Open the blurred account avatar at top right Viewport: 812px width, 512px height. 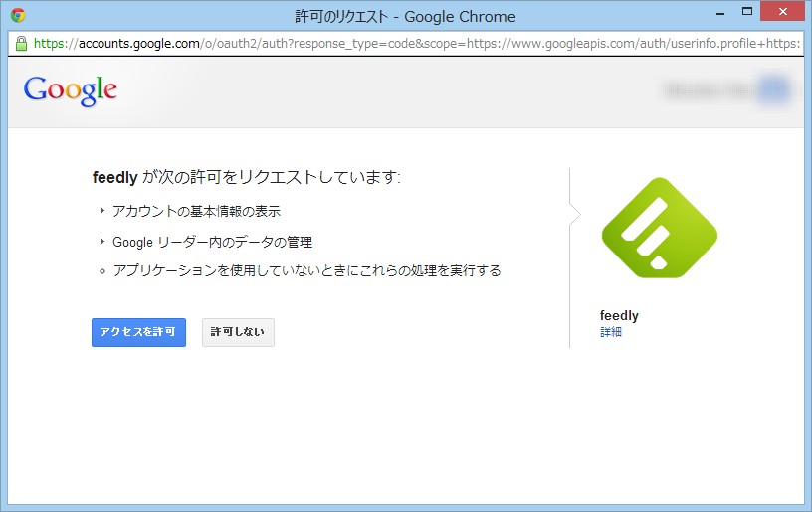tap(772, 90)
